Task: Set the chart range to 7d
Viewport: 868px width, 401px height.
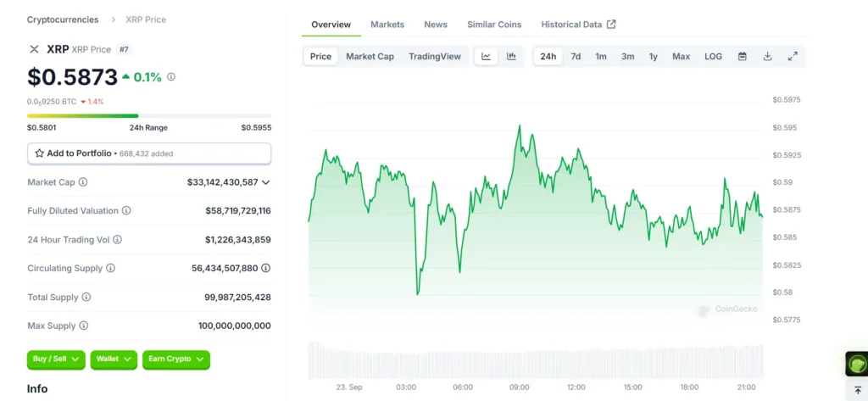Action: [x=576, y=57]
